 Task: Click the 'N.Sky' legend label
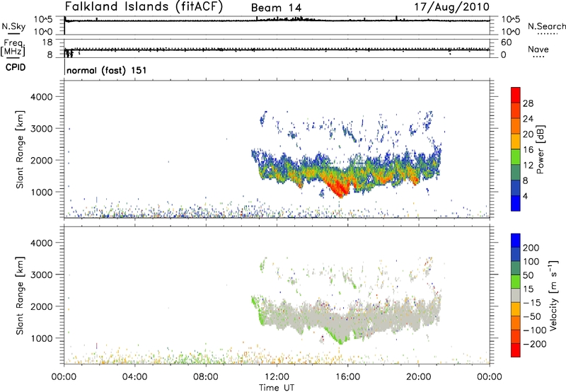[13, 26]
